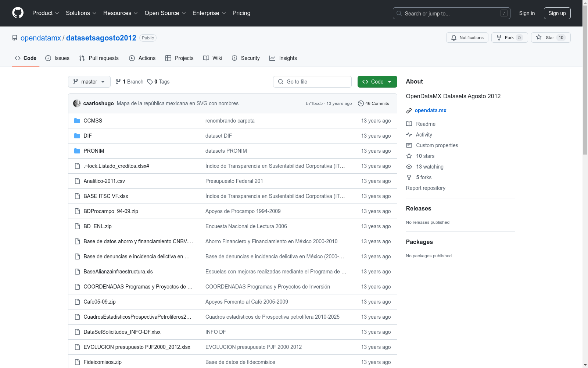Viewport: 588px width, 368px height.
Task: Open commit message 'renombrando carpeta'
Action: click(230, 121)
